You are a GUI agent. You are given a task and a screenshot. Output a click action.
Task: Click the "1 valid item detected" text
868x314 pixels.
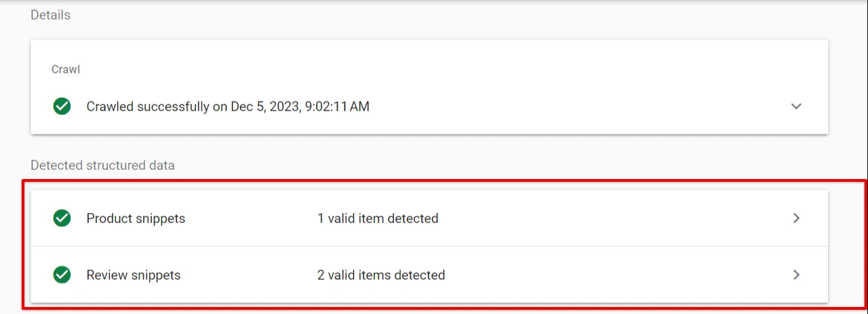coord(378,218)
